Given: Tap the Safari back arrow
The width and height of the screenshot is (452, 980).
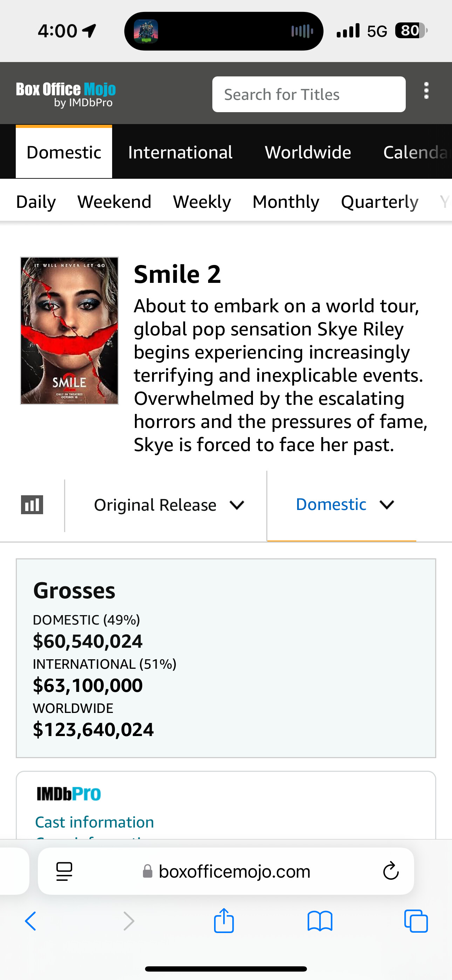Looking at the screenshot, I should [x=30, y=921].
